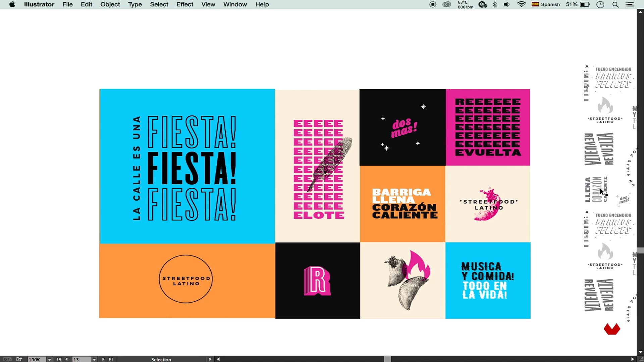Open the View menu
Image resolution: width=644 pixels, height=362 pixels.
(x=208, y=4)
